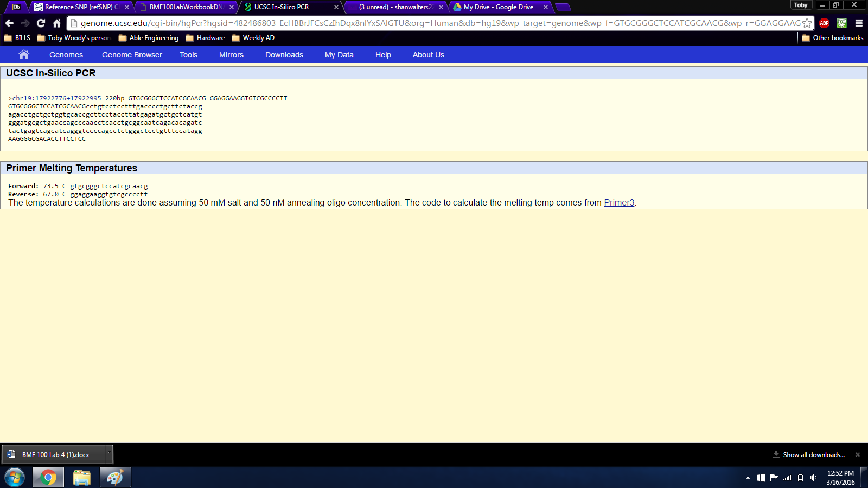
Task: Open the Genome Browser menu
Action: point(132,55)
